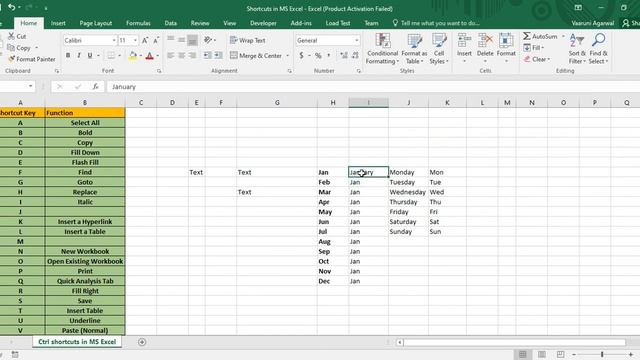Set Bottom Align for cell text

coord(192,40)
